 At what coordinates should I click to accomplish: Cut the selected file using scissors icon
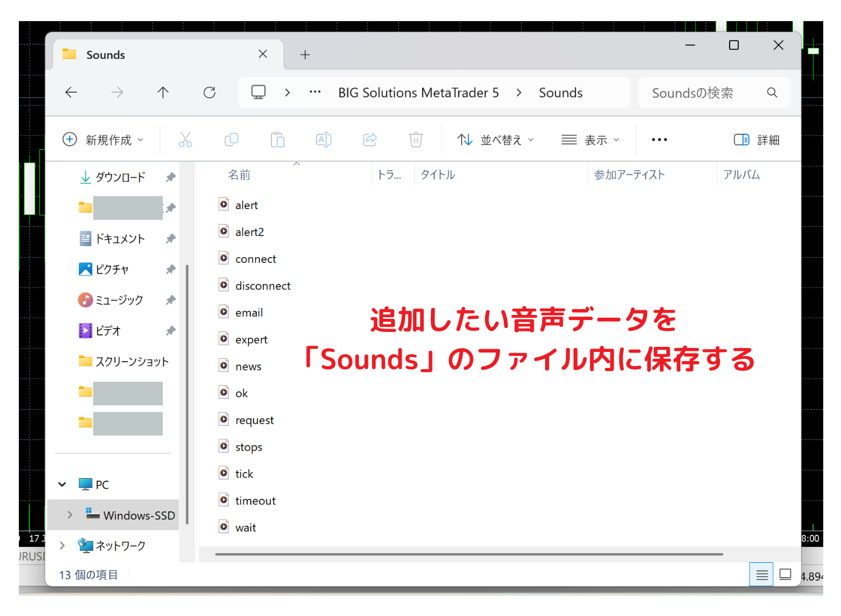[x=185, y=139]
